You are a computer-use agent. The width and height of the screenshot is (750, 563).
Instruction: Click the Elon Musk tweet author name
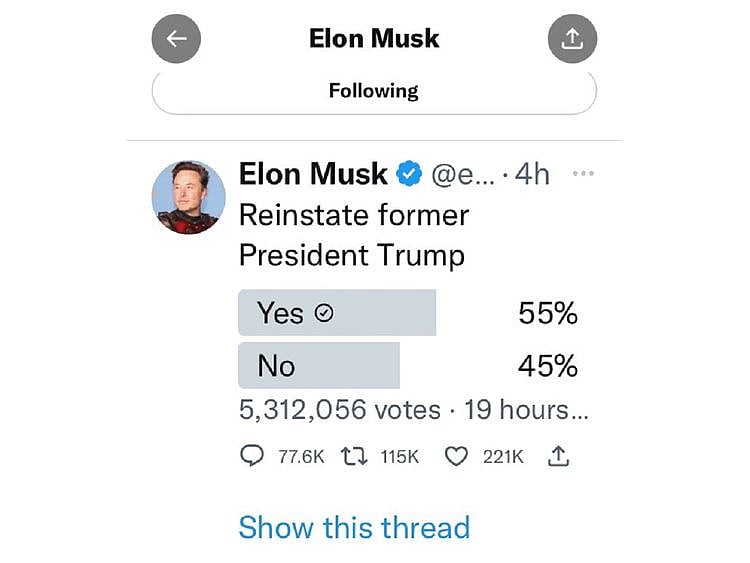click(x=313, y=174)
